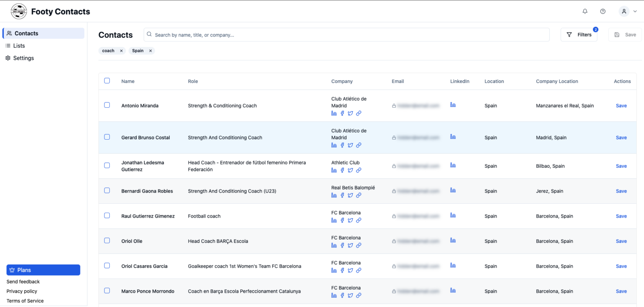Screen dimensions: 644x307
Task: Remove the coach filter tag
Action: (x=121, y=51)
